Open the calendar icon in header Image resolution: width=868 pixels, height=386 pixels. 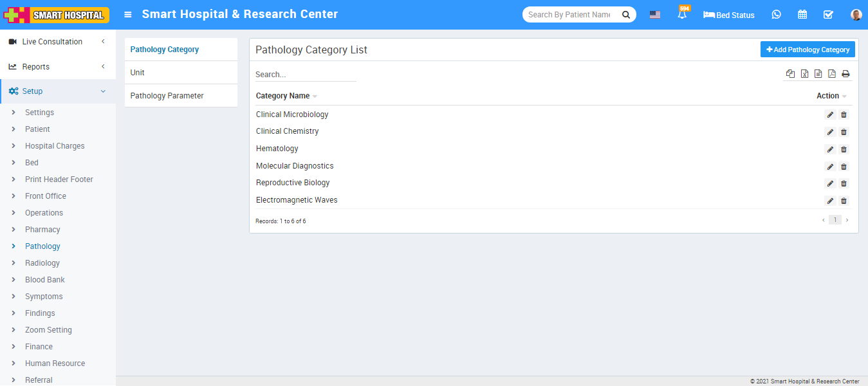click(802, 15)
